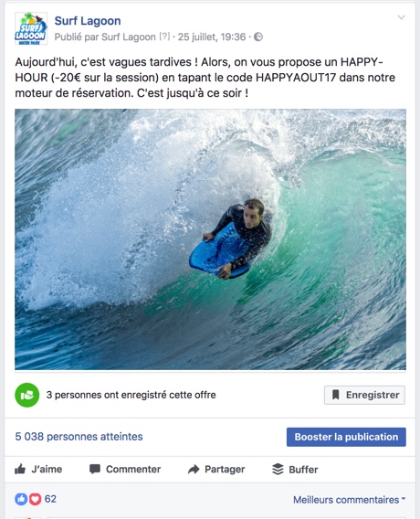Image resolution: width=420 pixels, height=519 pixels.
Task: Expand the Meilleurs commentaires sort dropdown
Action: [349, 500]
